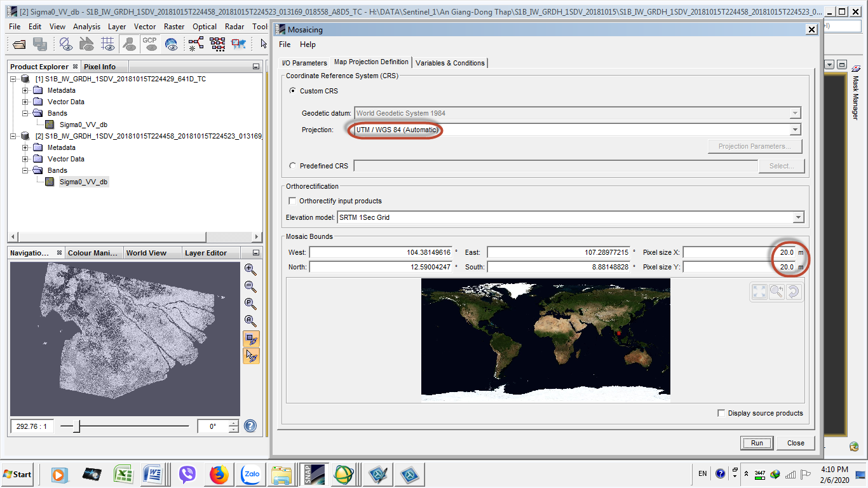Click the Run button

pos(757,443)
